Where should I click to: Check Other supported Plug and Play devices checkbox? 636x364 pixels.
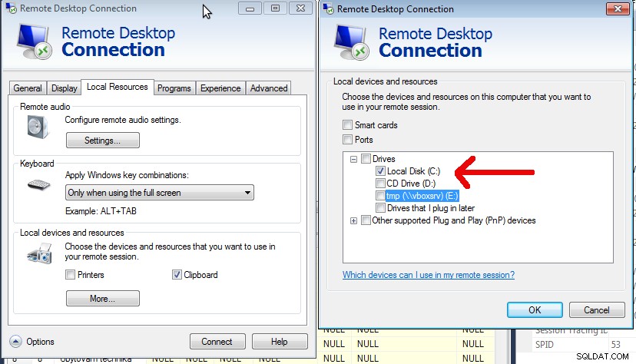366,220
